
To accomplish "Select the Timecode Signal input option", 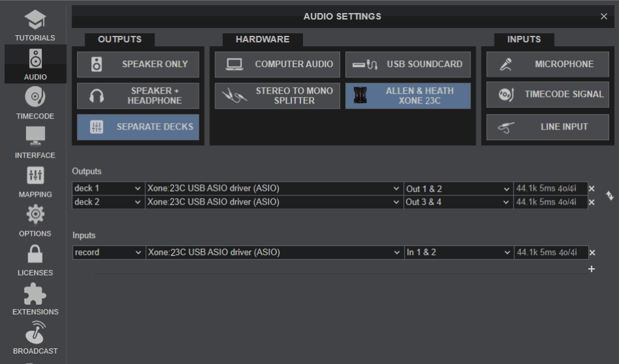I will click(x=547, y=94).
